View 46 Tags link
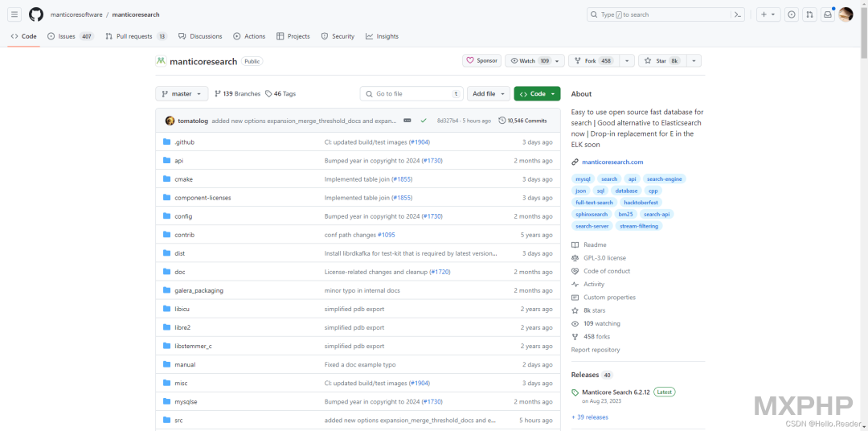The height and width of the screenshot is (431, 868). pos(280,93)
